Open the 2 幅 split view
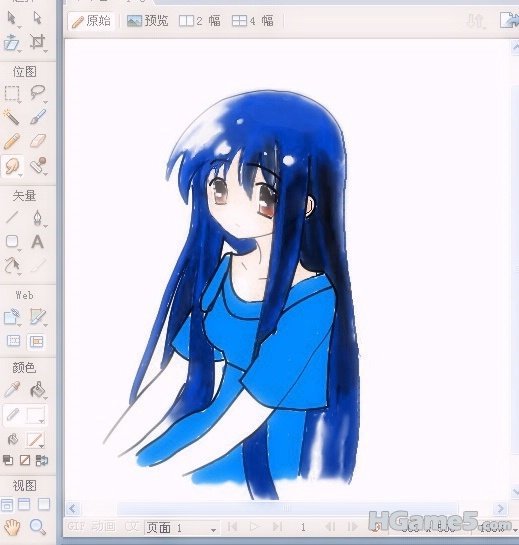Image resolution: width=519 pixels, height=545 pixels. (200, 21)
